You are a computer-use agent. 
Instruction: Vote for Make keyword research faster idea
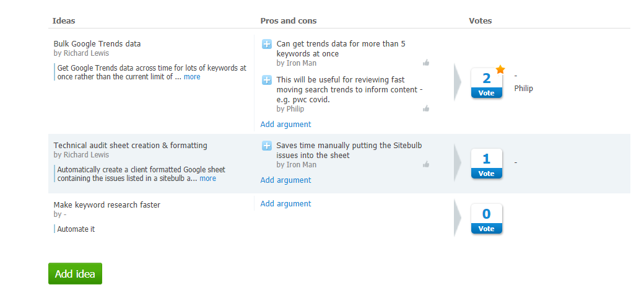486,229
